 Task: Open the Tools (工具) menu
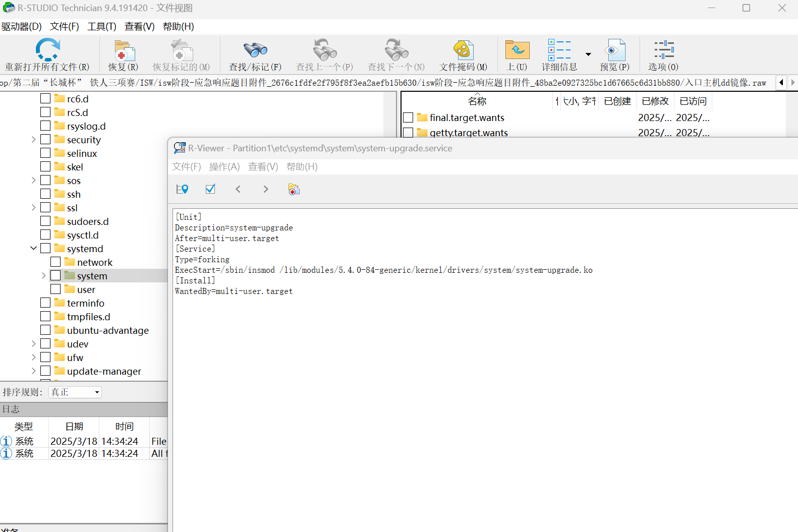[101, 27]
